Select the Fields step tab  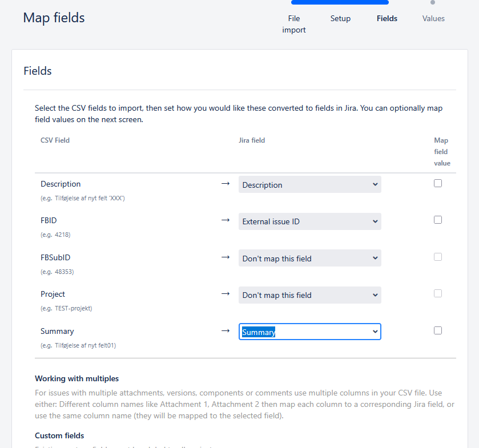click(387, 19)
